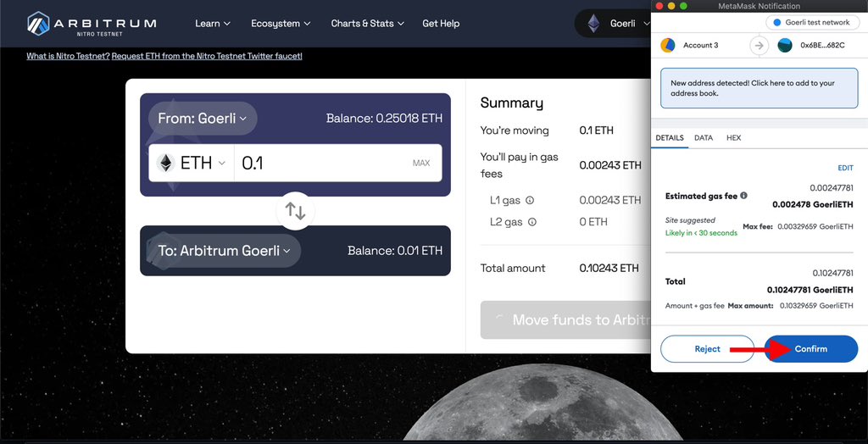Click the 'Account 3' name text
The height and width of the screenshot is (444, 868).
(701, 46)
